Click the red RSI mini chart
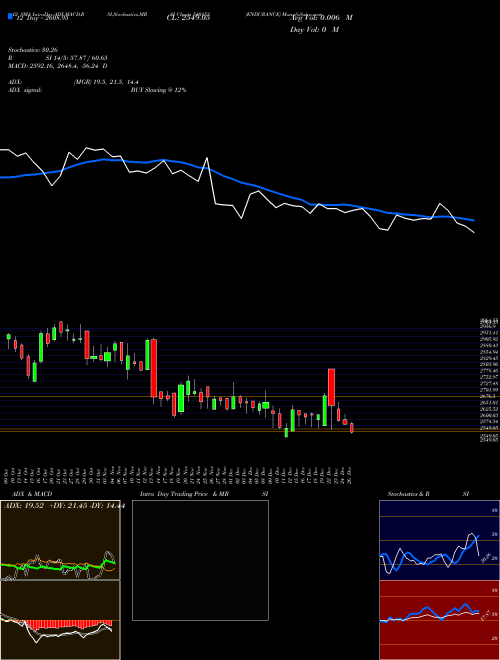This screenshot has width=500, height=660. 439,620
